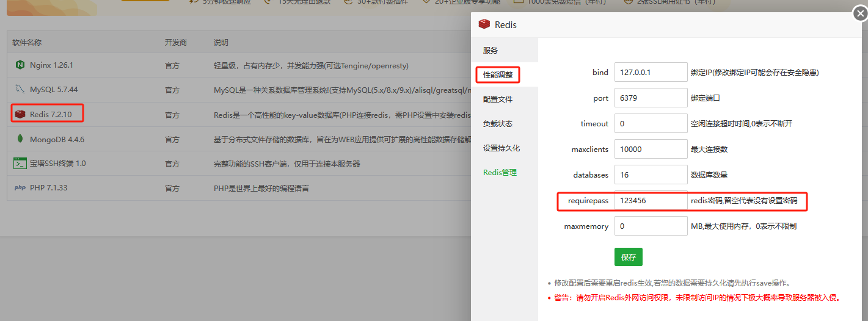
Task: Open MongoDB 4.4.6 settings
Action: pos(57,139)
